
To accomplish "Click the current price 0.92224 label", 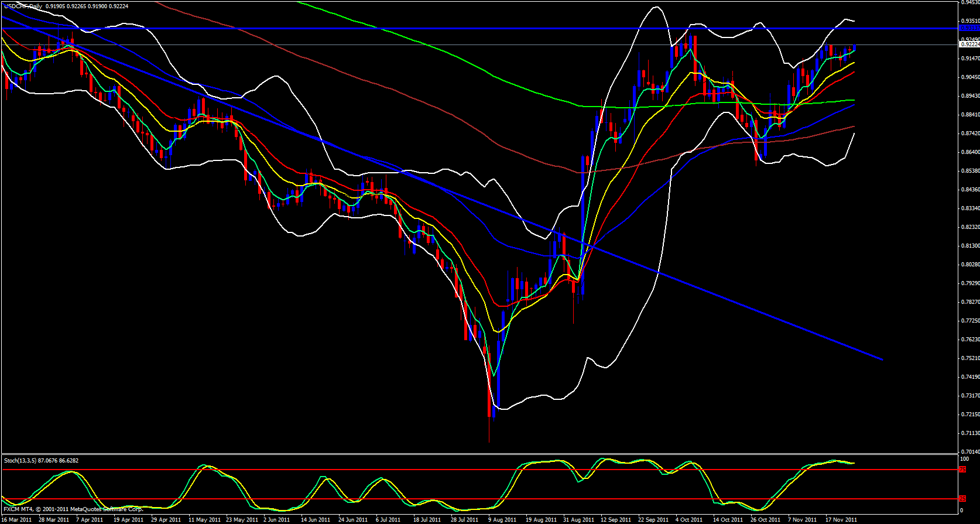I will (969, 44).
